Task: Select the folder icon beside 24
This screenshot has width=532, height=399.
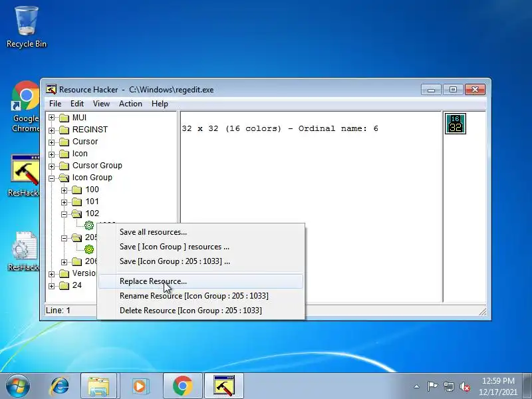Action: 64,285
